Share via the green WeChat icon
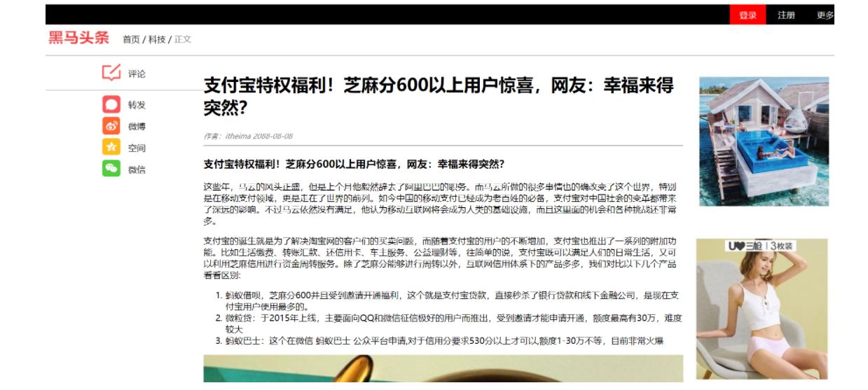This screenshot has height=390, width=868. [111, 169]
